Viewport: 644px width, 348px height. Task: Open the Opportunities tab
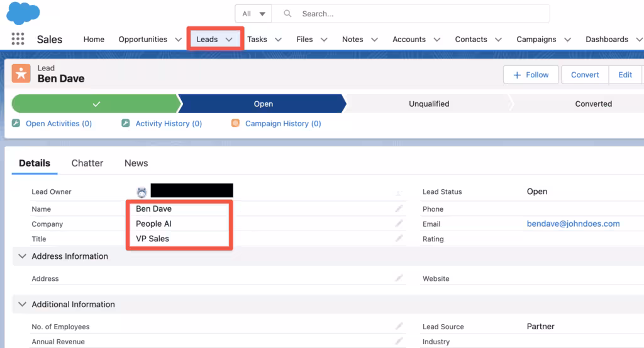click(143, 40)
